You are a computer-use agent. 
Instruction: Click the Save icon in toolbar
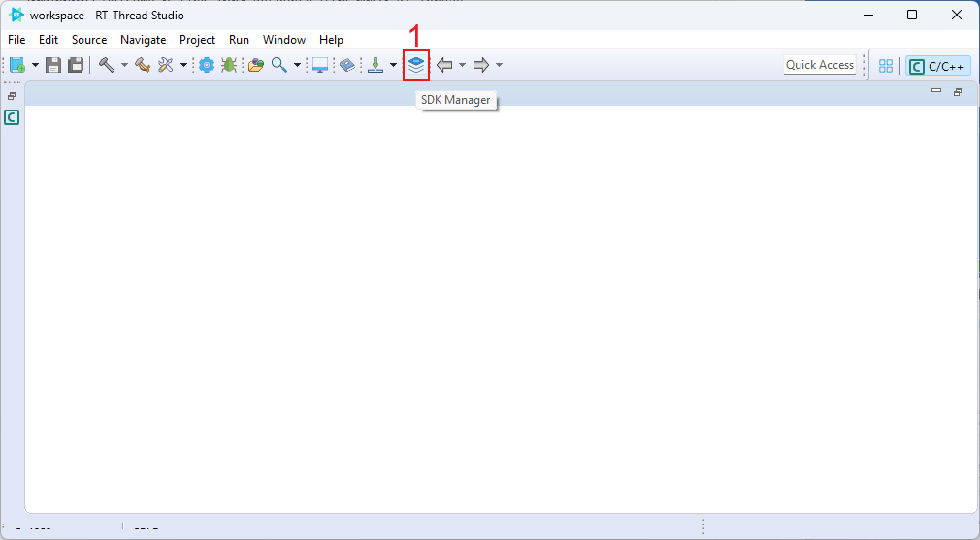54,65
